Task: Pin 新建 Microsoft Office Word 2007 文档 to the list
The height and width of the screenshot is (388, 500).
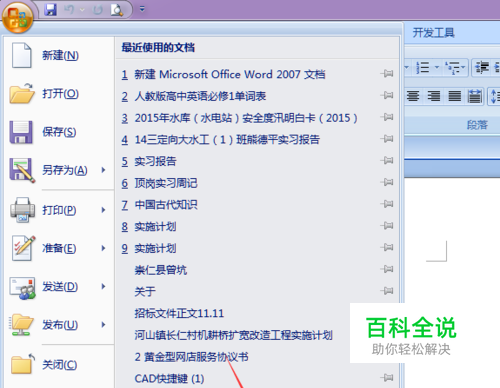Action: point(387,73)
